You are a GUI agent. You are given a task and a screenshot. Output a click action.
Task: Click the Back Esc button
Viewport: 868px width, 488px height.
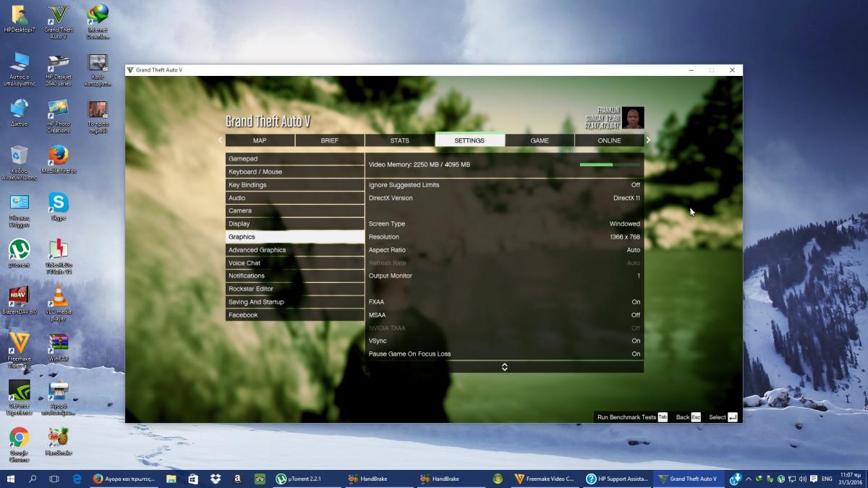coord(688,417)
